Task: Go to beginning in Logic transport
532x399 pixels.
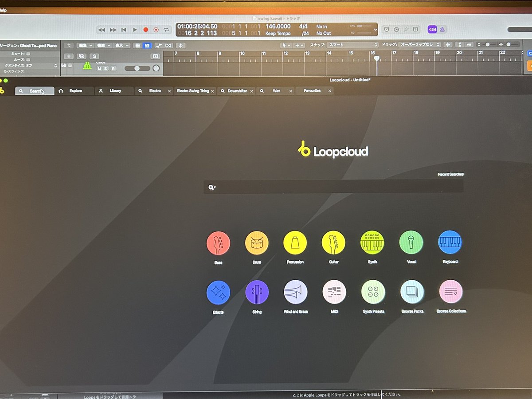Action: pos(124,30)
